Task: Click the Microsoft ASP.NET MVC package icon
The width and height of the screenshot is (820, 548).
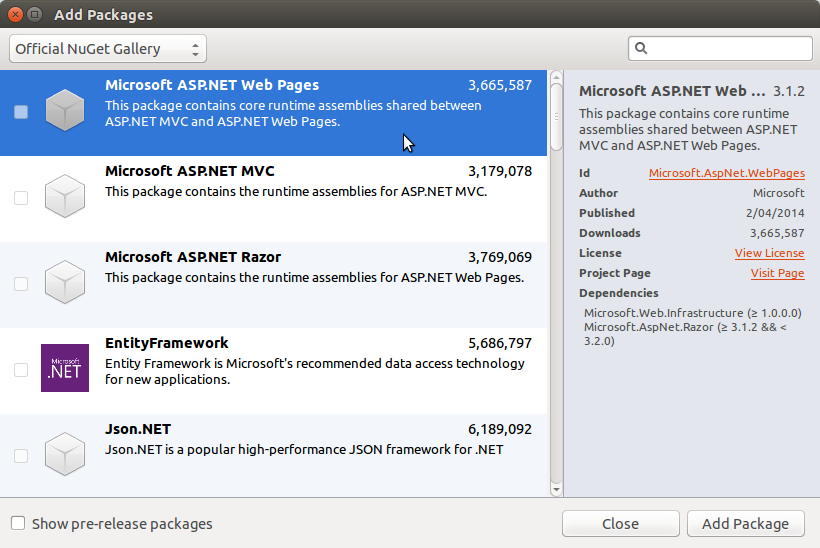Action: click(x=65, y=196)
